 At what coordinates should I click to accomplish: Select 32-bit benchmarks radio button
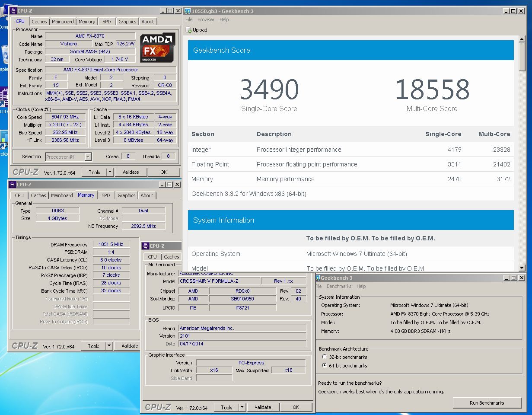[325, 357]
